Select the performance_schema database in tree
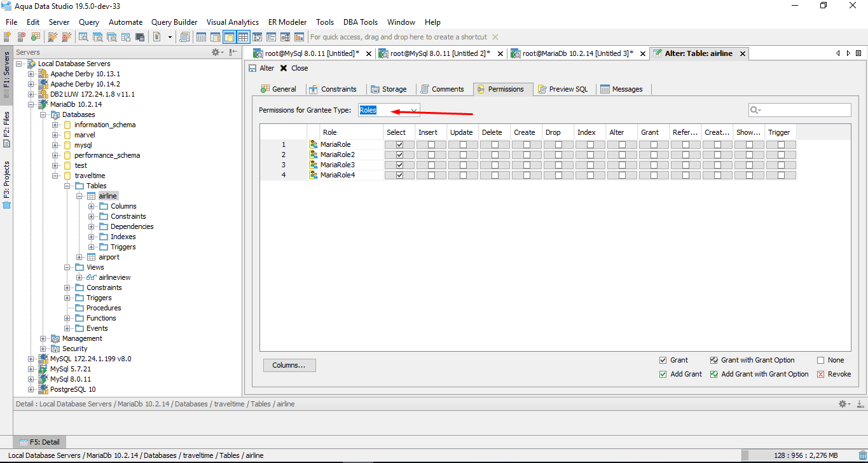This screenshot has width=868, height=463. pos(107,155)
